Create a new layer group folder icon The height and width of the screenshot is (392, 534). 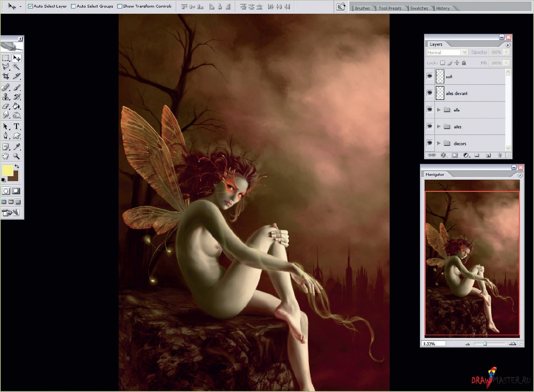coord(477,155)
